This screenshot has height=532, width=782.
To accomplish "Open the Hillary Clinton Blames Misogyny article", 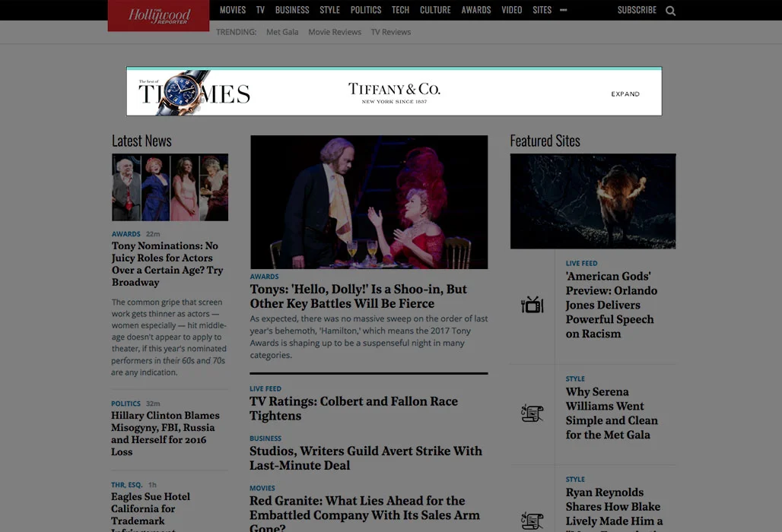I will point(165,433).
